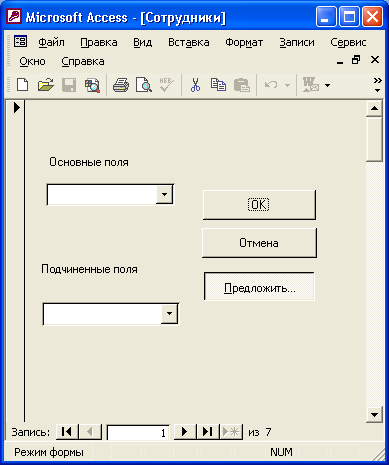Jump to the last record using the navigation button
Image resolution: width=389 pixels, height=465 pixels.
coord(208,432)
